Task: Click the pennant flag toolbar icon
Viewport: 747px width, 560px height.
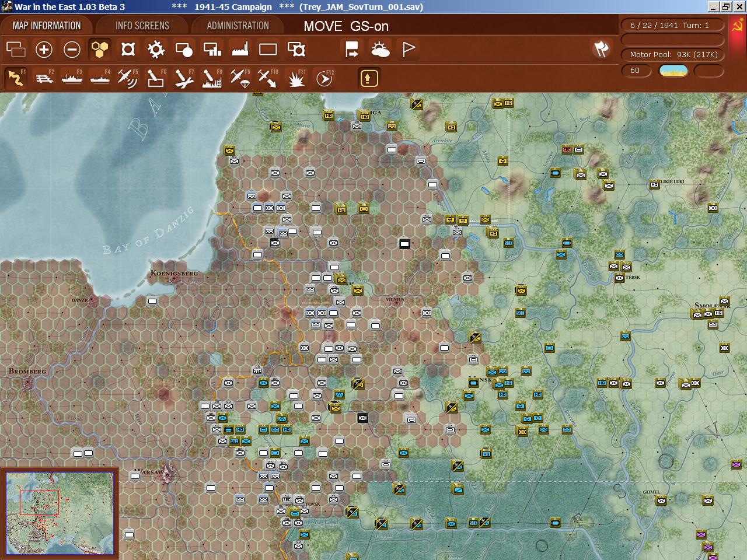Action: 409,50
